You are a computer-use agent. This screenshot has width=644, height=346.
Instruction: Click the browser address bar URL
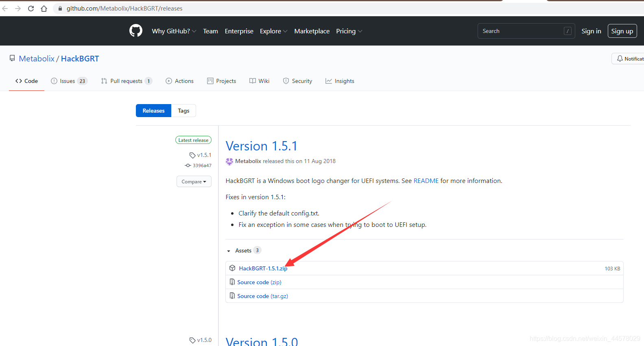pos(124,9)
